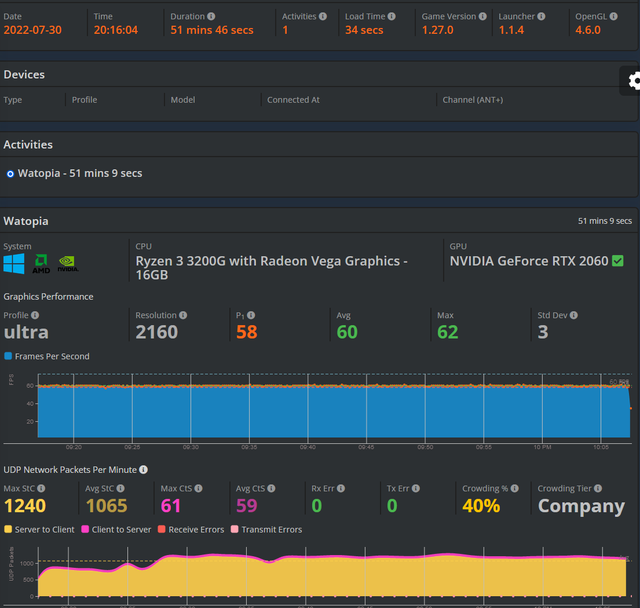Click the Resolution info icon
Viewport: 640px width, 608px height.
click(183, 315)
